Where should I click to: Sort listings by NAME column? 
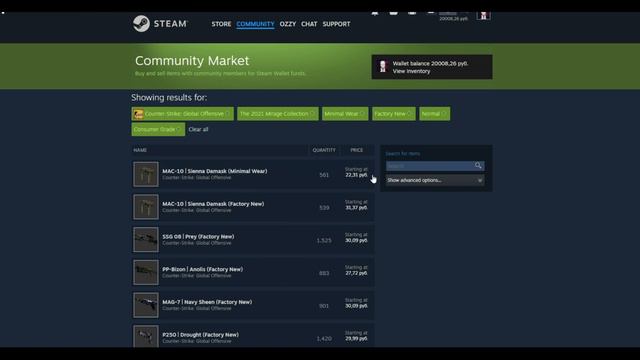[140, 150]
